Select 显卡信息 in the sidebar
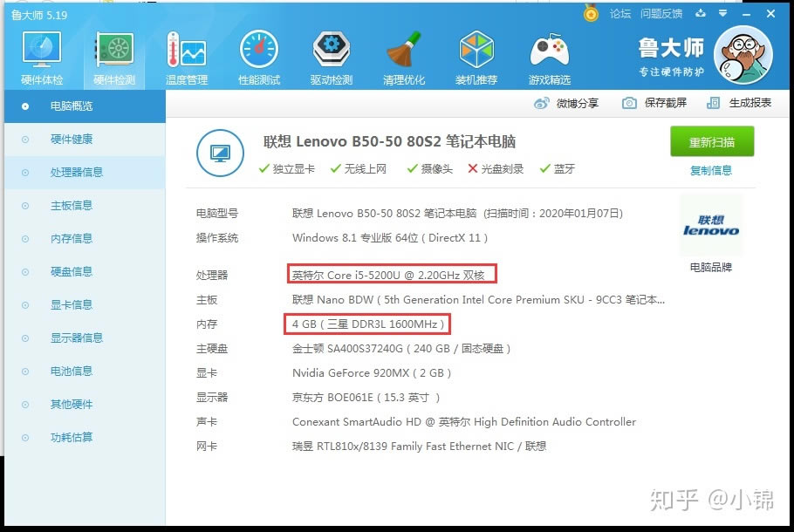Screen dimensions: 794x532 coord(85,304)
